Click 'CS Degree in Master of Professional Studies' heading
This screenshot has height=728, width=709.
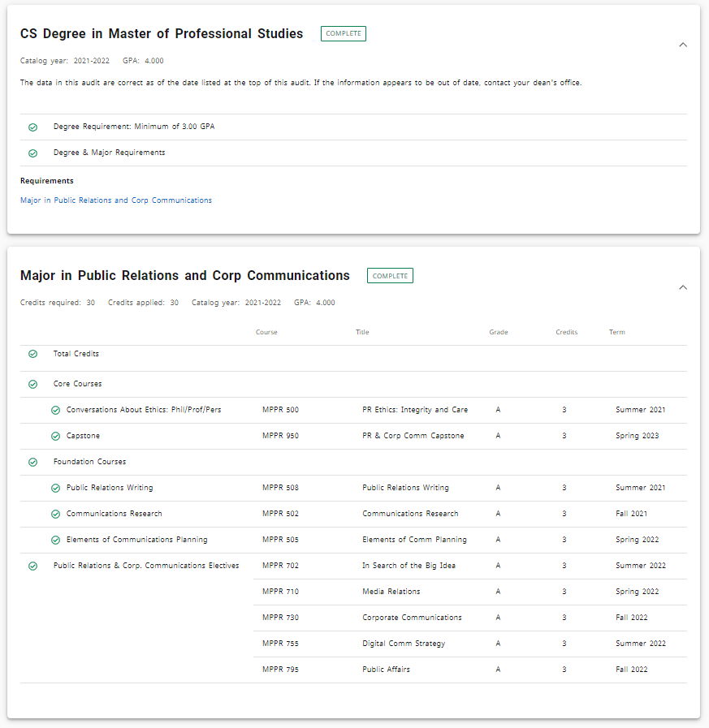(162, 34)
